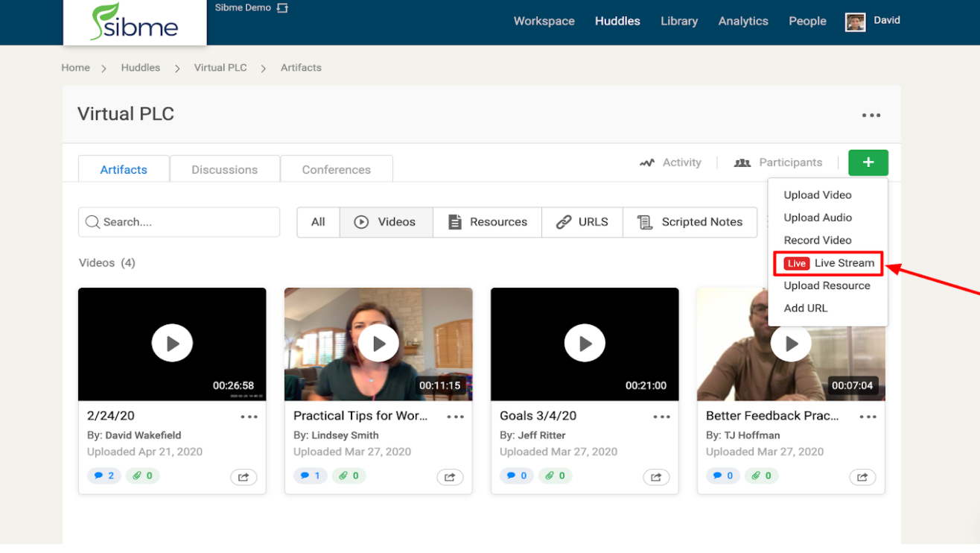
Task: Select Upload Audio from the menu
Action: [818, 218]
